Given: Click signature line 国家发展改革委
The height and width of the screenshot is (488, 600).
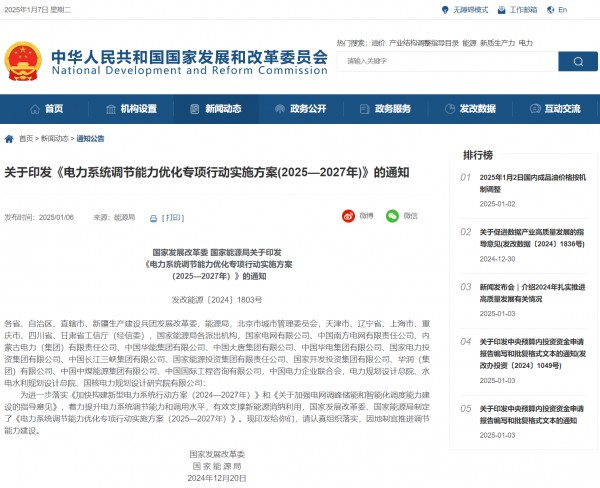Looking at the screenshot, I should pyautogui.click(x=217, y=454).
